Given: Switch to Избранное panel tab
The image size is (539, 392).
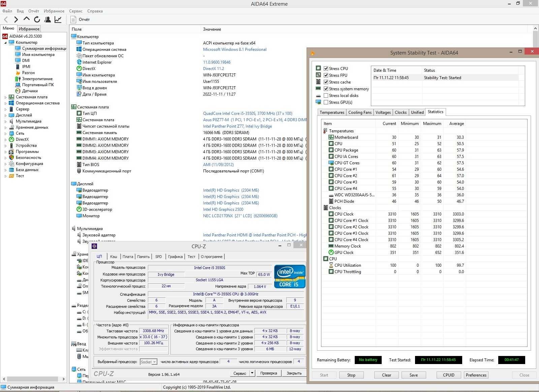Looking at the screenshot, I should click(29, 29).
